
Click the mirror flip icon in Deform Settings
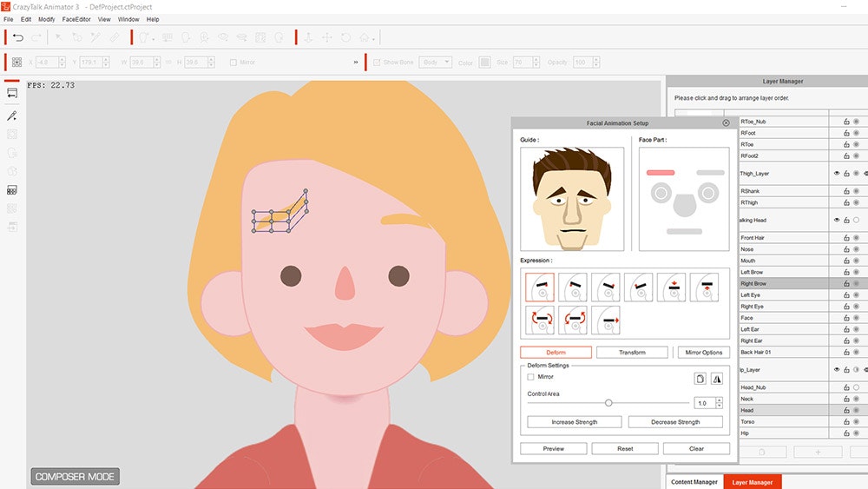point(716,379)
